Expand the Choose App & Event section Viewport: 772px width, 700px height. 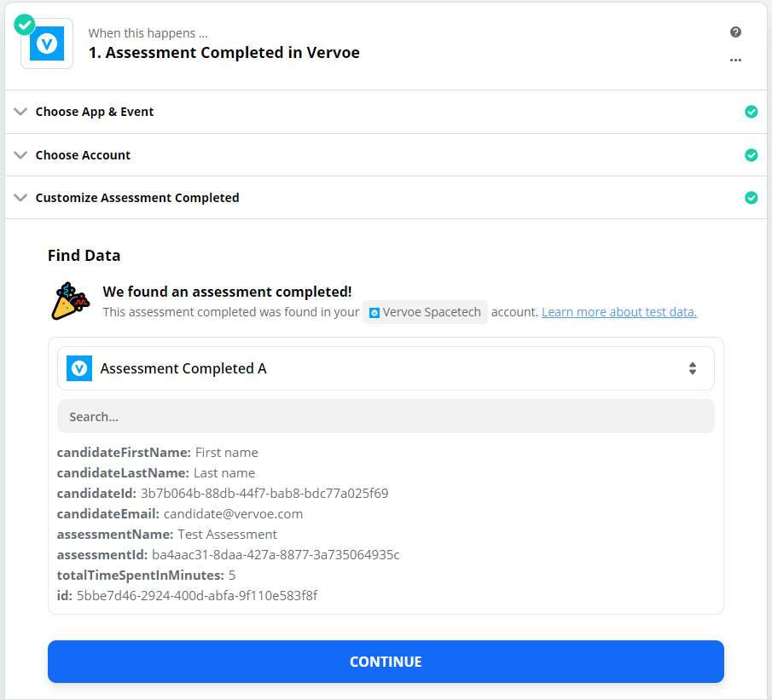click(x=94, y=112)
